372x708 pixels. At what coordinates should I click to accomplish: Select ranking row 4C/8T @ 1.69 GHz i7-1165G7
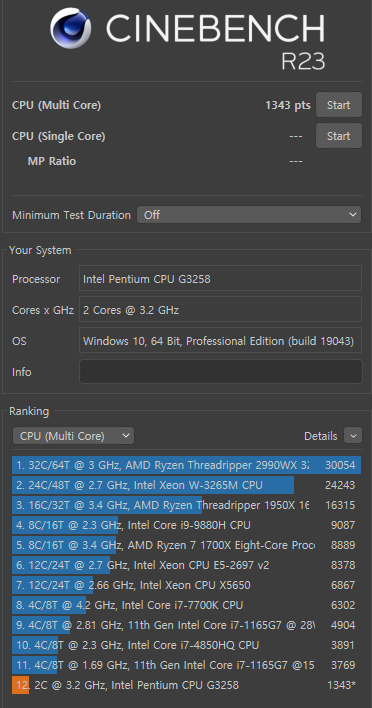[x=186, y=665]
